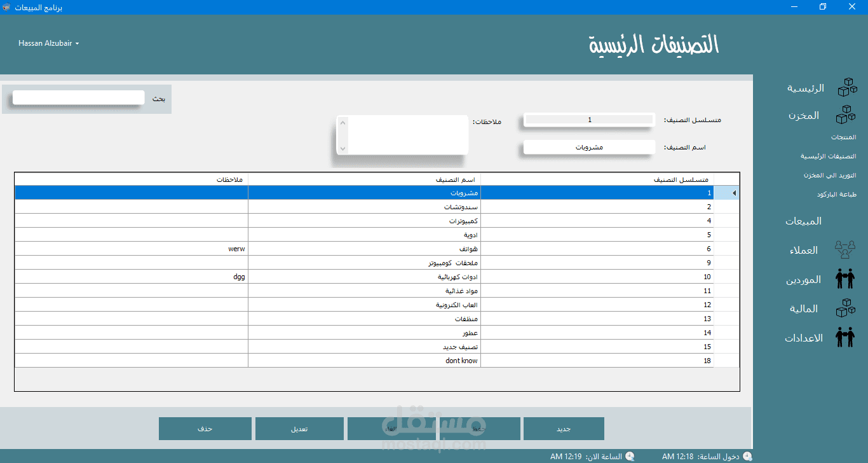Click row selector arrow of row 1
The height and width of the screenshot is (463, 868).
[727, 193]
